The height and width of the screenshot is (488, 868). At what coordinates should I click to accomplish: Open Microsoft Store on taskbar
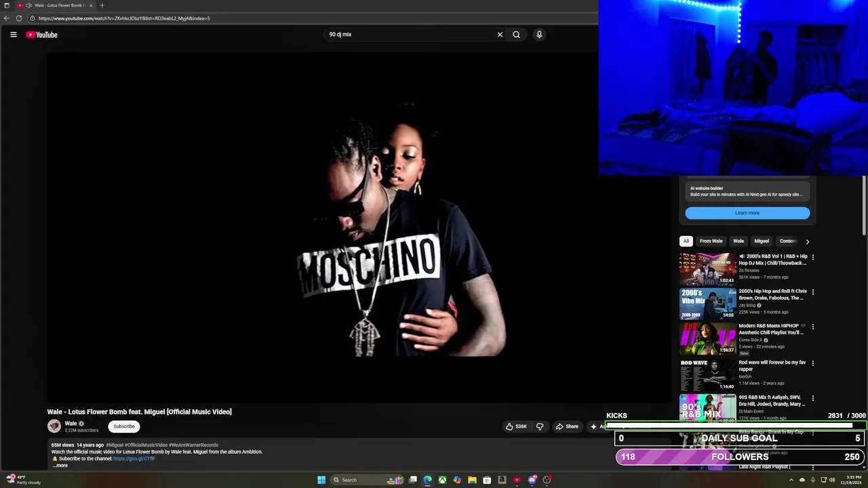[487, 480]
